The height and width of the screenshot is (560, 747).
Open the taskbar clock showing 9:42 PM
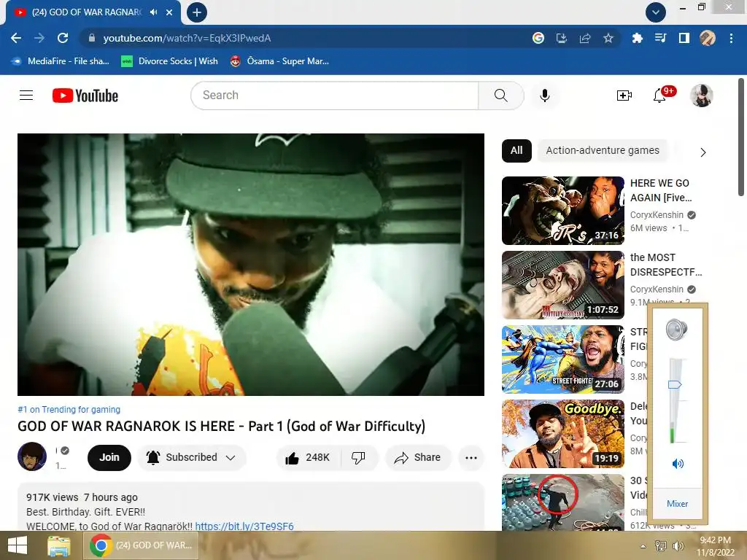click(715, 546)
